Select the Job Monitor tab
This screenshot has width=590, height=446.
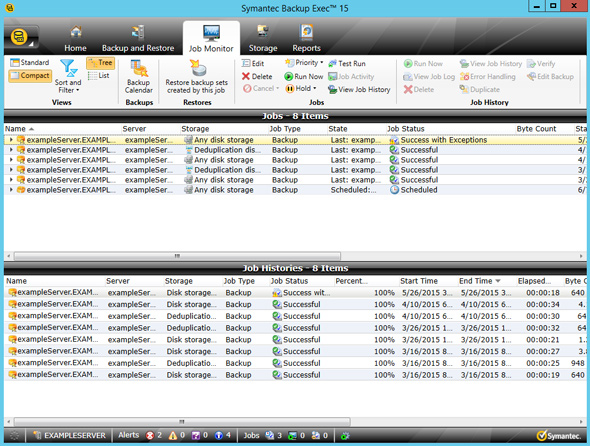coord(211,39)
